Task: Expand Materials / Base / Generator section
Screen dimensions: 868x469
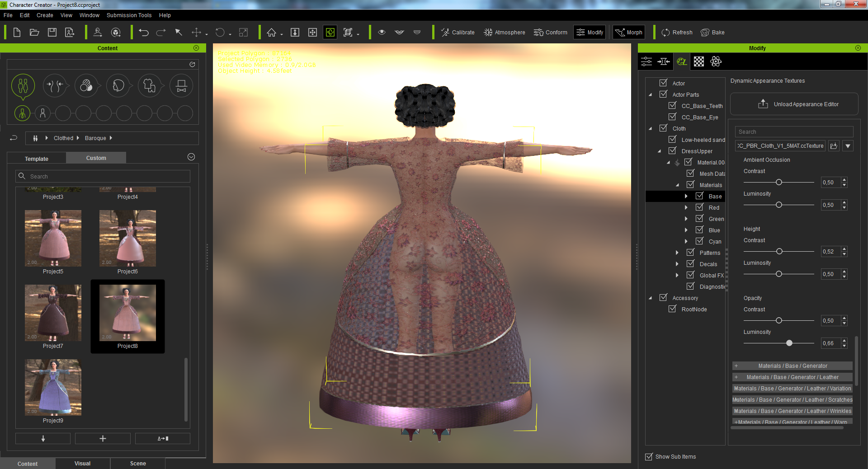Action: pos(736,366)
